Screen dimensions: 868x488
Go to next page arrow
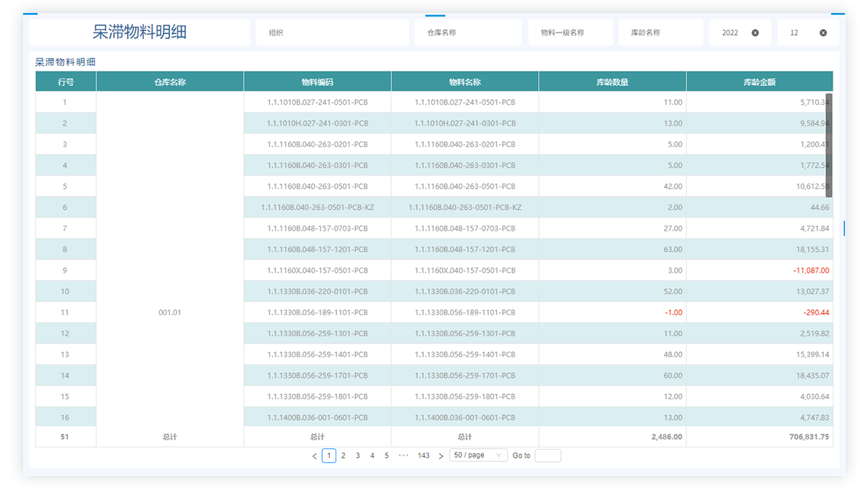click(441, 456)
